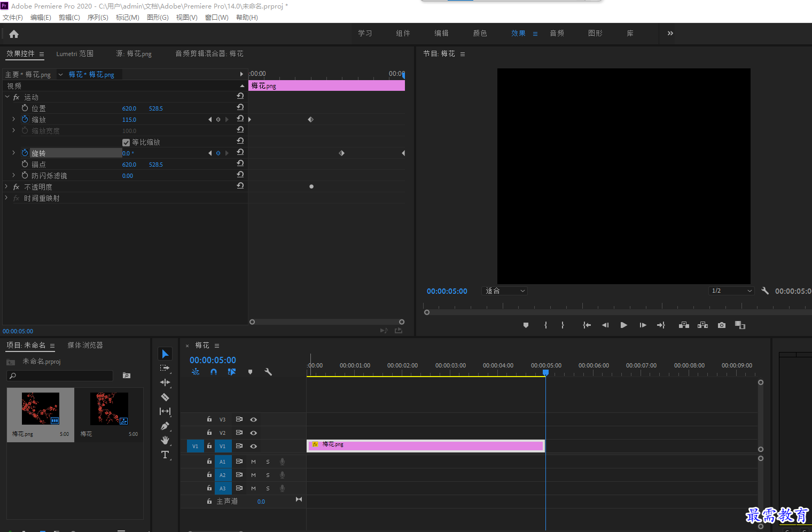Click the Lift button
Screen dimensions: 812x532
click(684, 325)
